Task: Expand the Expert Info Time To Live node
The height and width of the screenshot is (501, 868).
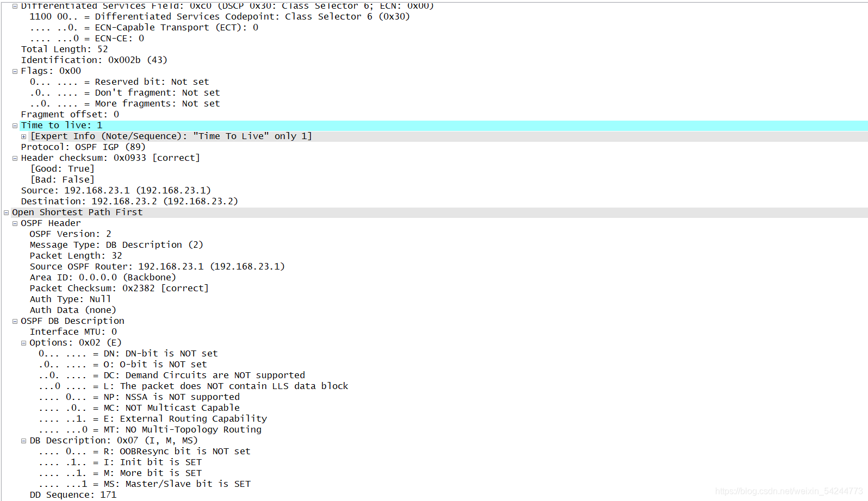Action: pyautogui.click(x=24, y=136)
